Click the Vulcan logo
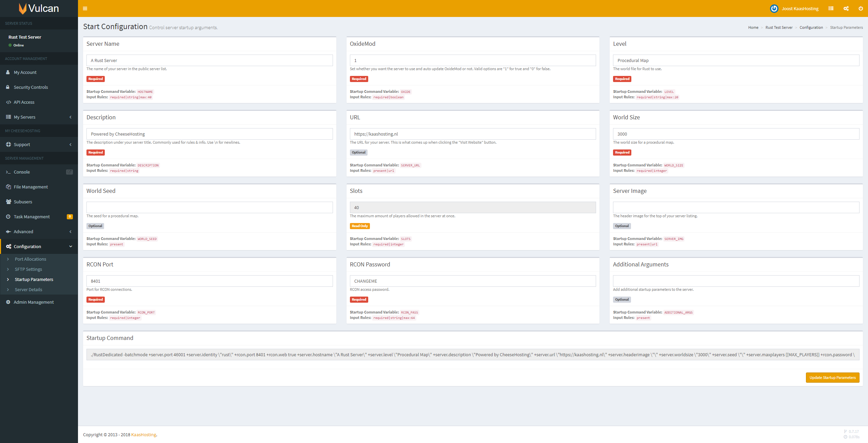 (x=39, y=8)
